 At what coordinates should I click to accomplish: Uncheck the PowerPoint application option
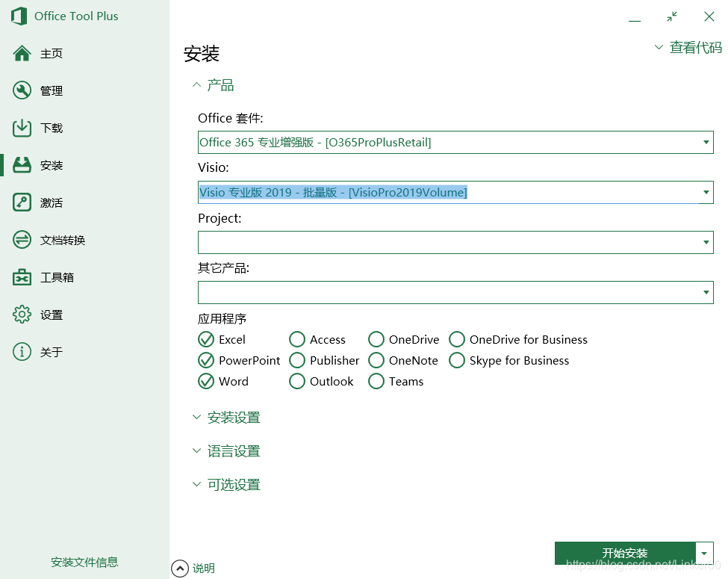pyautogui.click(x=206, y=361)
